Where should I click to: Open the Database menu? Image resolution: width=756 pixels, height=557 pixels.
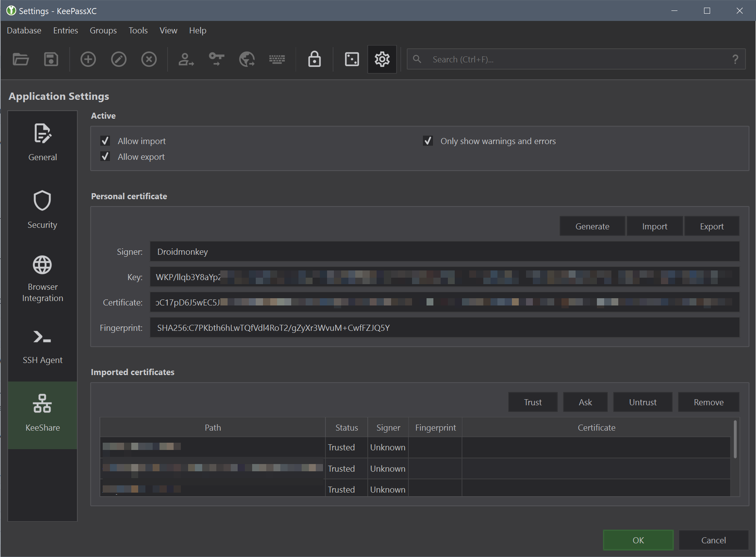[24, 30]
